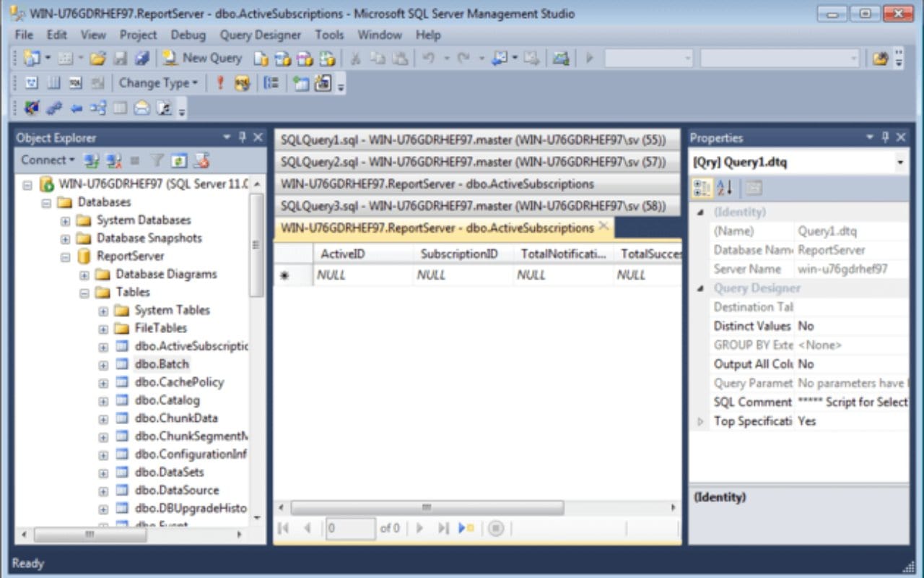This screenshot has height=578, width=924.
Task: Switch Properties panel to Alphabetical sorting
Action: pos(725,187)
